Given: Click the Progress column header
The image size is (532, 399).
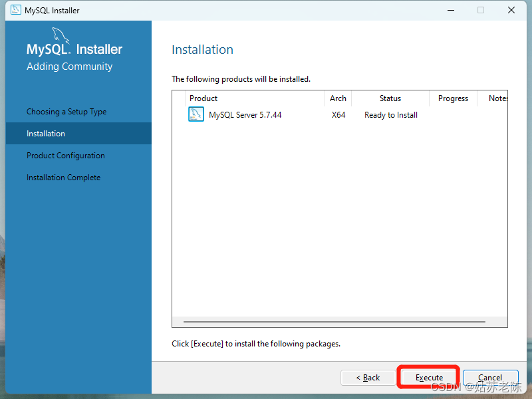Looking at the screenshot, I should (x=453, y=98).
